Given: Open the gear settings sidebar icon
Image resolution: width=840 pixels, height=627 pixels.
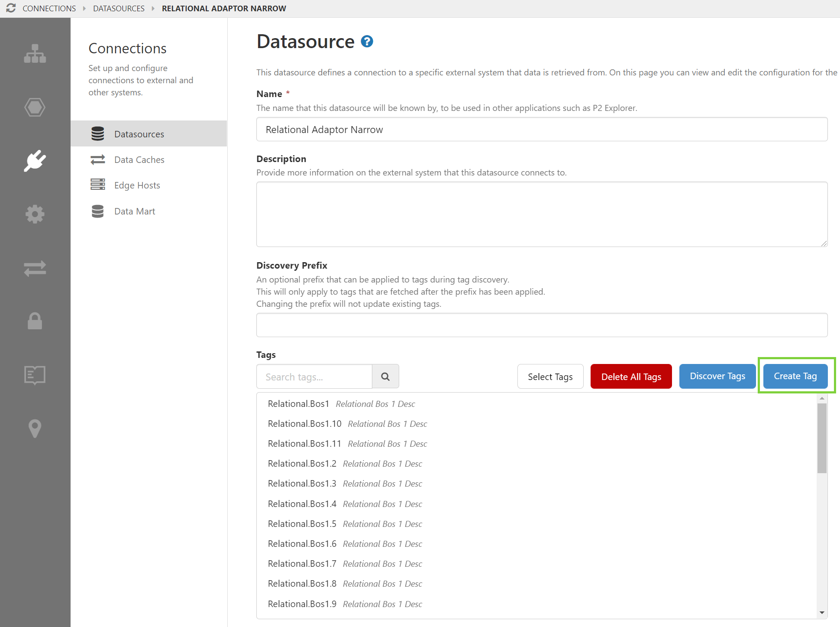Looking at the screenshot, I should click(x=35, y=214).
